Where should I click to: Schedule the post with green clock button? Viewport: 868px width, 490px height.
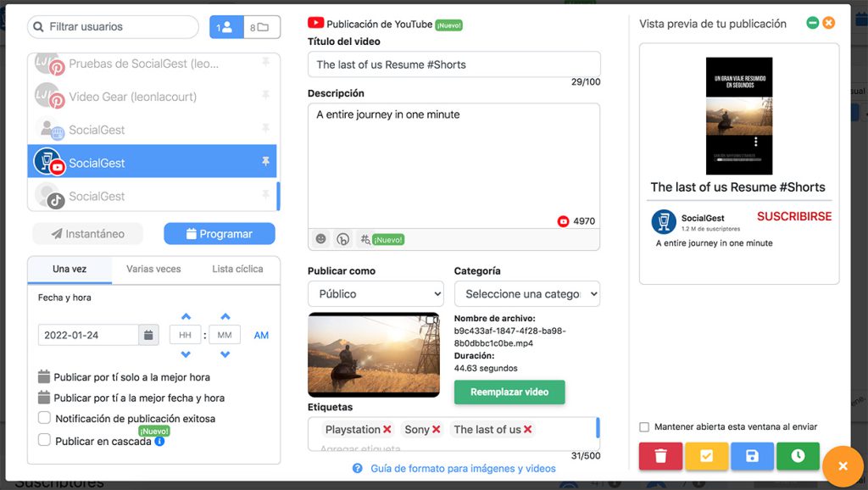(798, 456)
